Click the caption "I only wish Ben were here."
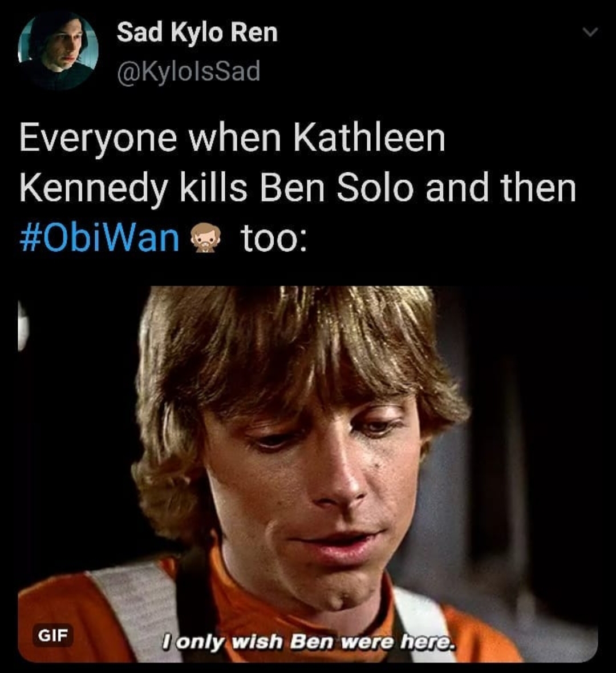 [x=307, y=643]
